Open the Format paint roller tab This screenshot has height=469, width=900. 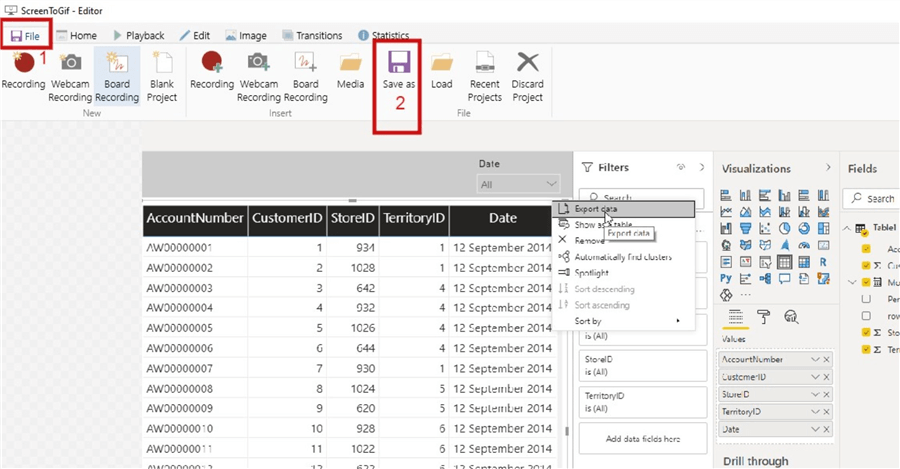(762, 316)
